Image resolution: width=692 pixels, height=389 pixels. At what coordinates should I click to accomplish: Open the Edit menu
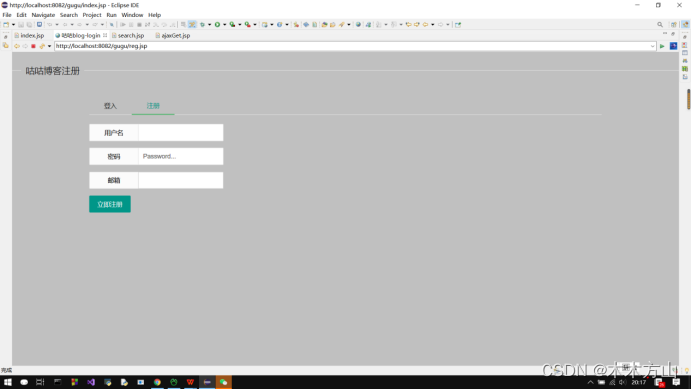click(21, 15)
